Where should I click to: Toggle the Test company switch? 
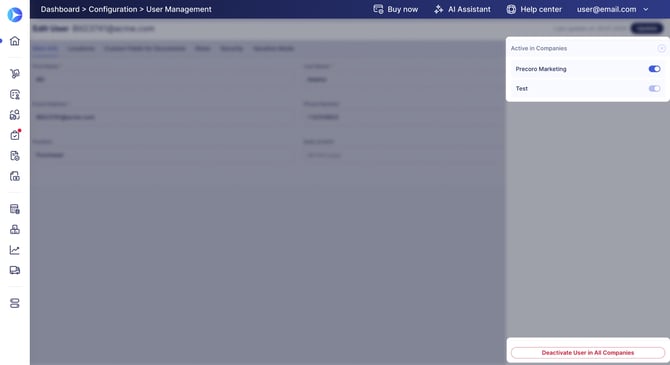(654, 88)
